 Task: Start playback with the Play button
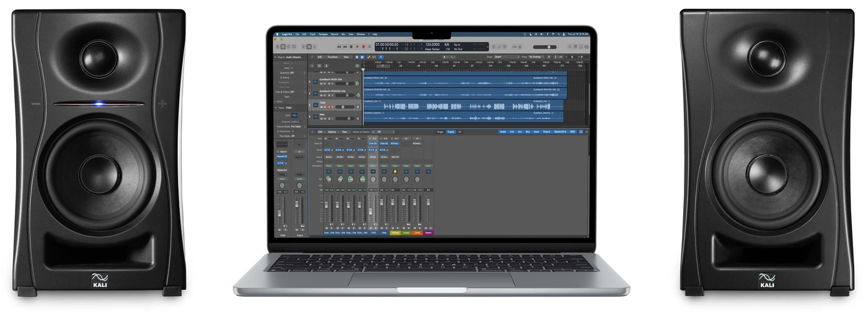click(x=357, y=47)
